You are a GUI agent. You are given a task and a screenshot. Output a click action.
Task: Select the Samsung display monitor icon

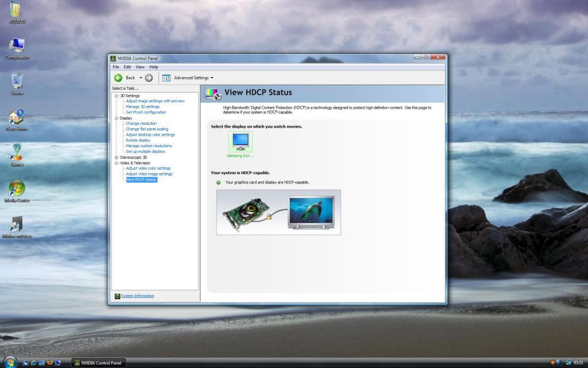[241, 141]
